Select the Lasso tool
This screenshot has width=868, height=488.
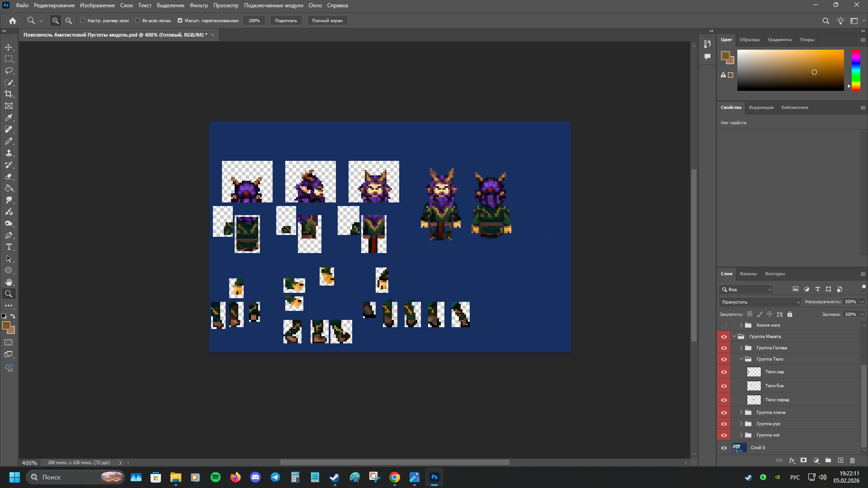9,71
